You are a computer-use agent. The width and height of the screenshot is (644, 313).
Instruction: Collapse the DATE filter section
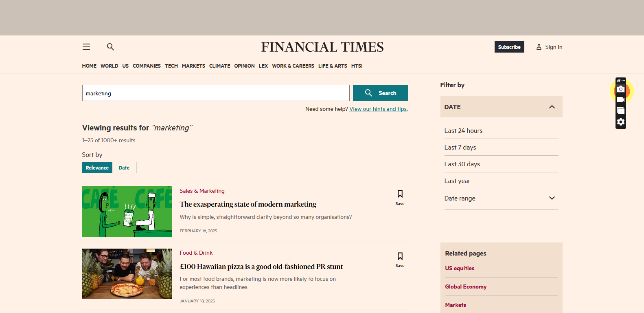[x=552, y=107]
